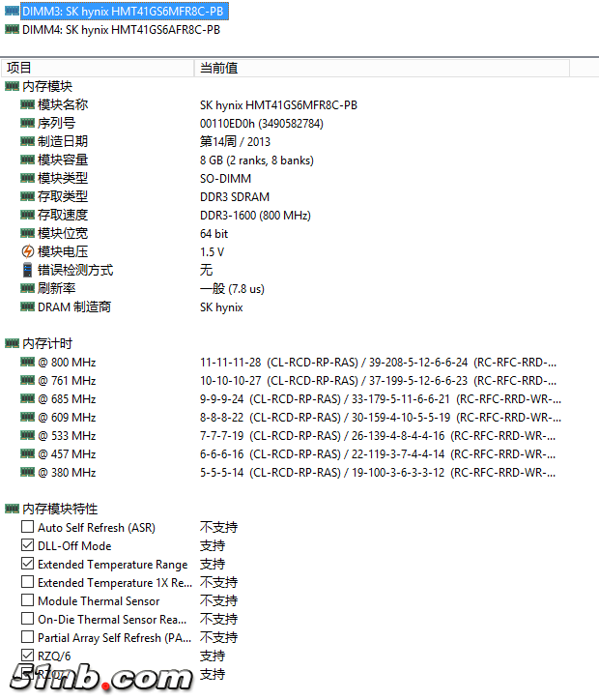Click the 模块容量 row icon
599x700 pixels.
coord(28,160)
